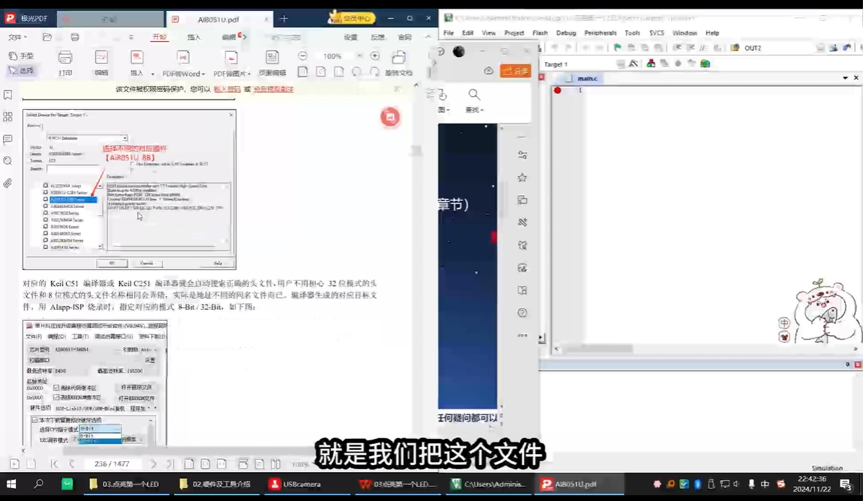Click the orange 分享 share button
Screen dimensions: 868x501
[516, 70]
